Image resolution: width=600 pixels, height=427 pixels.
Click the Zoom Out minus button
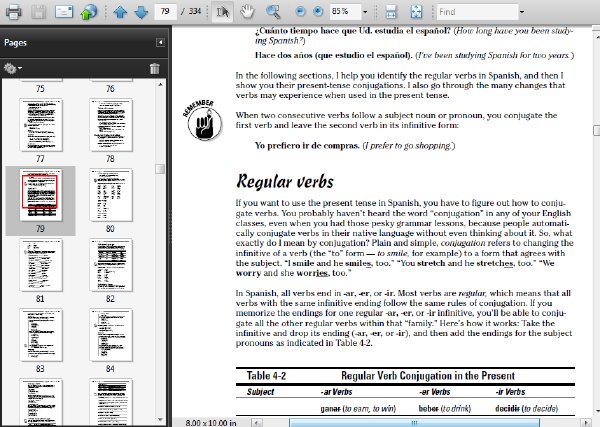click(x=300, y=12)
